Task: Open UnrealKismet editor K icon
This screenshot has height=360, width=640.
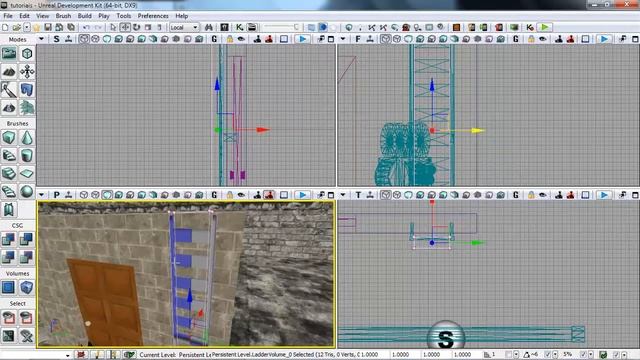Action: coord(240,27)
